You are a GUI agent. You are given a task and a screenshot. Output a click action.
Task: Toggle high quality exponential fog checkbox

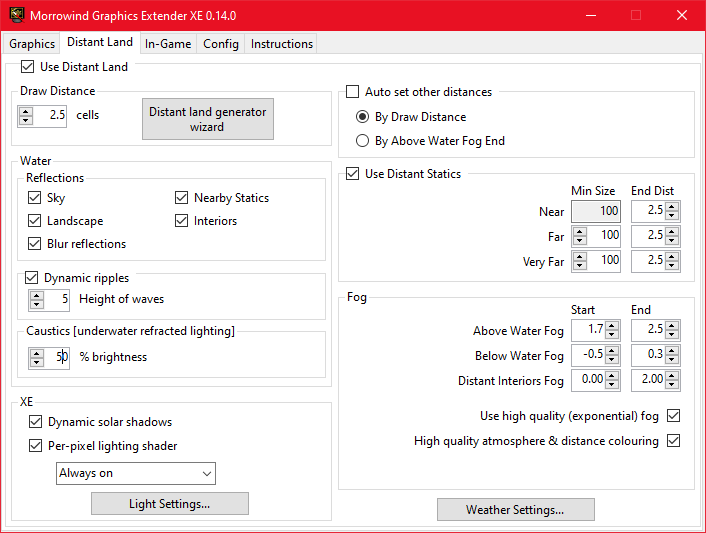674,416
